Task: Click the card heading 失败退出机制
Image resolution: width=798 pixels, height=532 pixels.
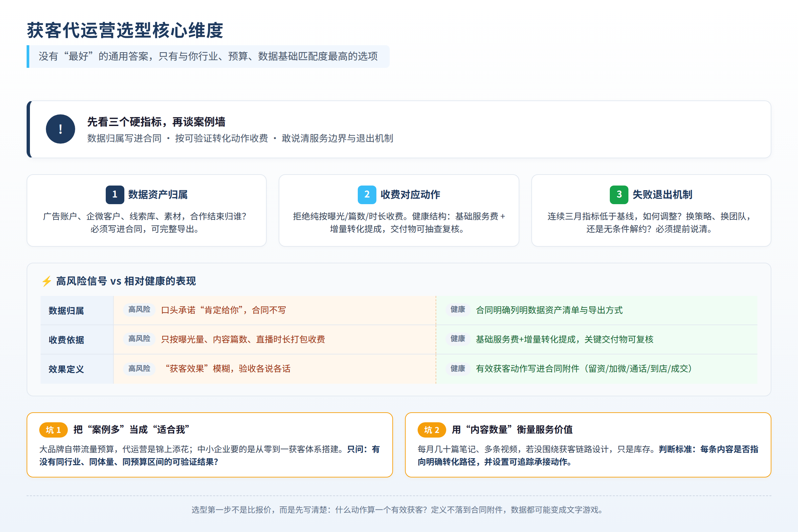Action: click(x=662, y=195)
